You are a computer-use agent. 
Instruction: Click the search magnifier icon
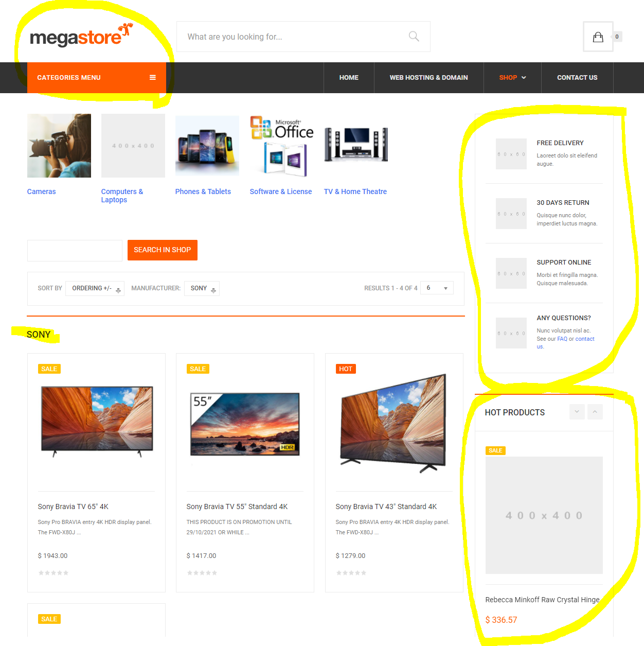414,37
